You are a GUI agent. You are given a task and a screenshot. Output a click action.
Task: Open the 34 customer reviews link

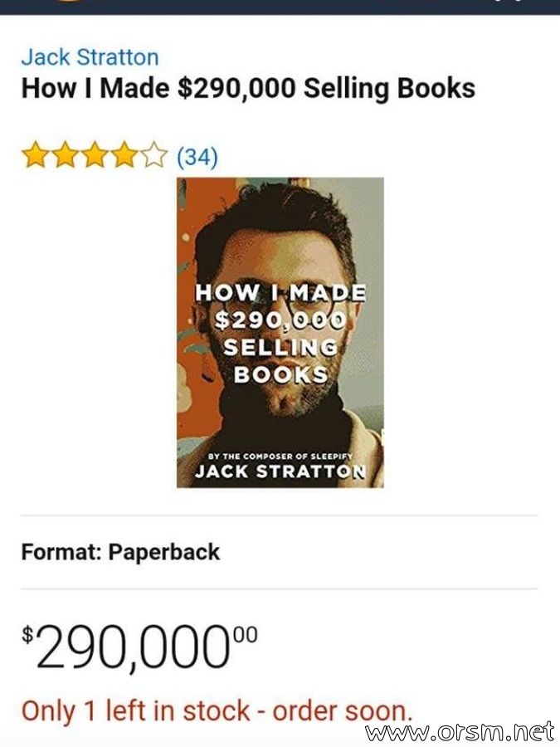197,157
